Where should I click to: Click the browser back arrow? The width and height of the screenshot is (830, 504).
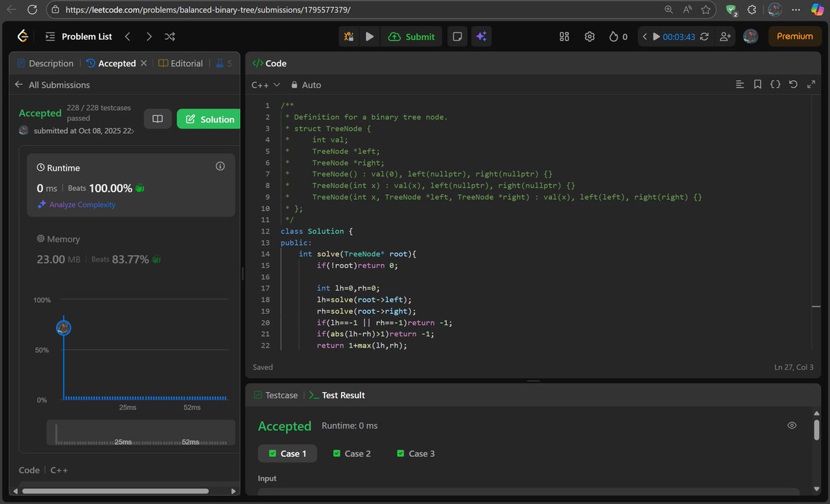10,10
